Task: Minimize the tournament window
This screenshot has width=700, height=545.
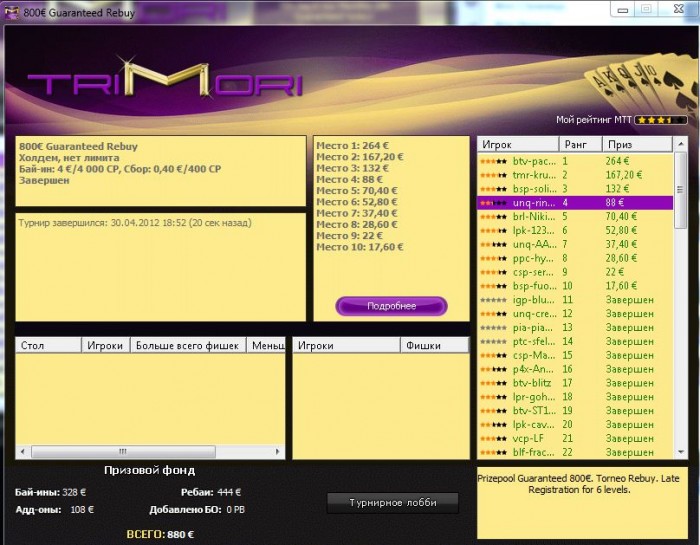Action: (624, 9)
